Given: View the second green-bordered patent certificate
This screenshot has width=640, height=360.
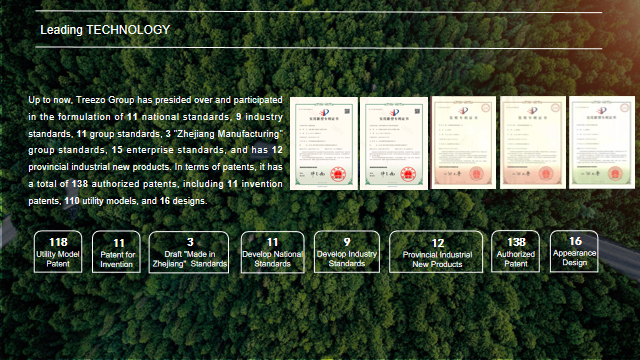Looking at the screenshot, I should [394, 143].
